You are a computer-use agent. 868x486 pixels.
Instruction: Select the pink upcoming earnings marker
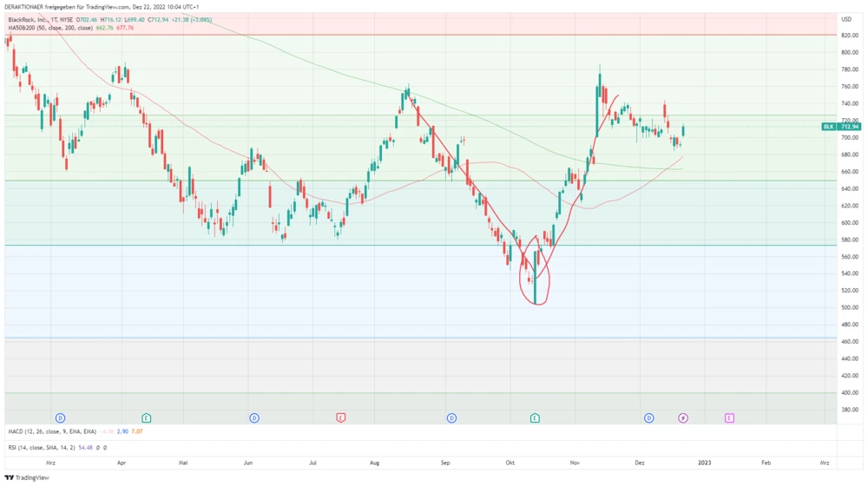pyautogui.click(x=729, y=418)
